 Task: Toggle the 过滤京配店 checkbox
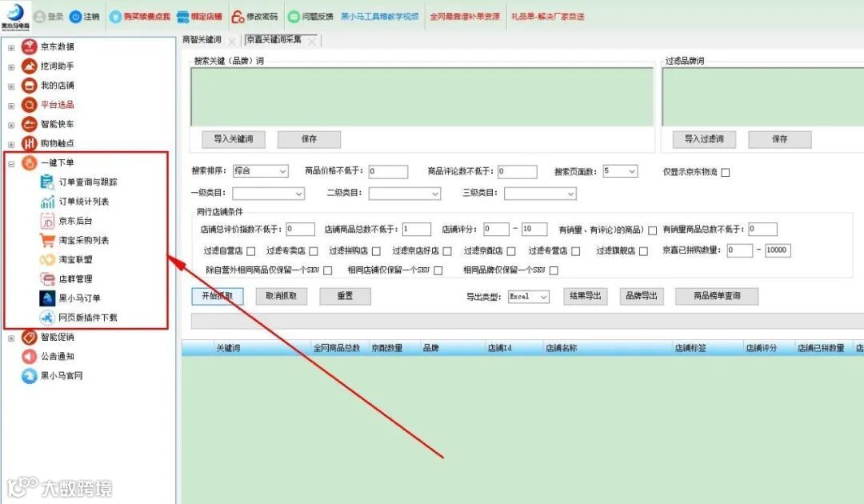511,251
